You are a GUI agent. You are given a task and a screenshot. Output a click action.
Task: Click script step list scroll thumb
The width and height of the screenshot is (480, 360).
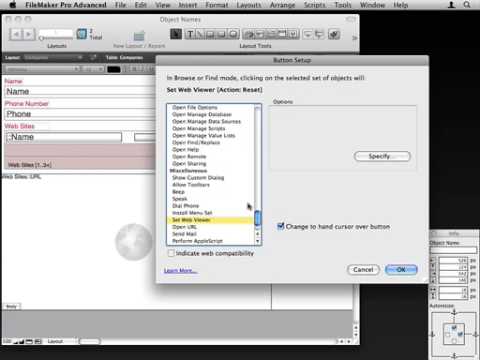point(257,218)
